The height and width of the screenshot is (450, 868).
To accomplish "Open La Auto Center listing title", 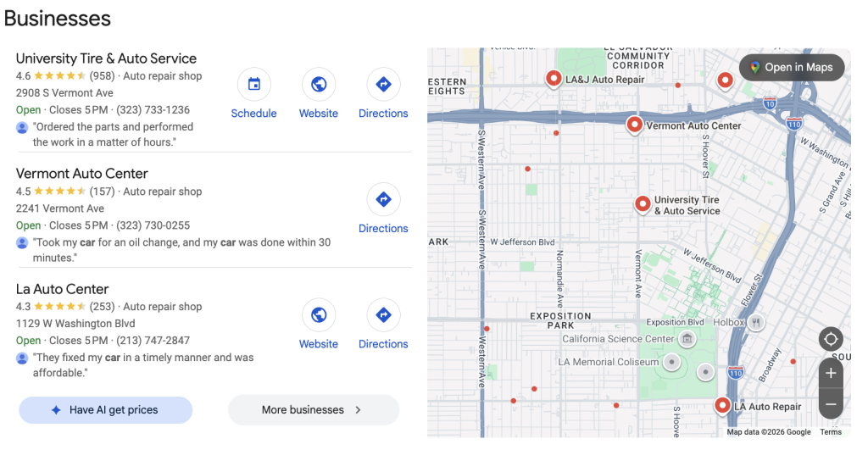I will 62,289.
